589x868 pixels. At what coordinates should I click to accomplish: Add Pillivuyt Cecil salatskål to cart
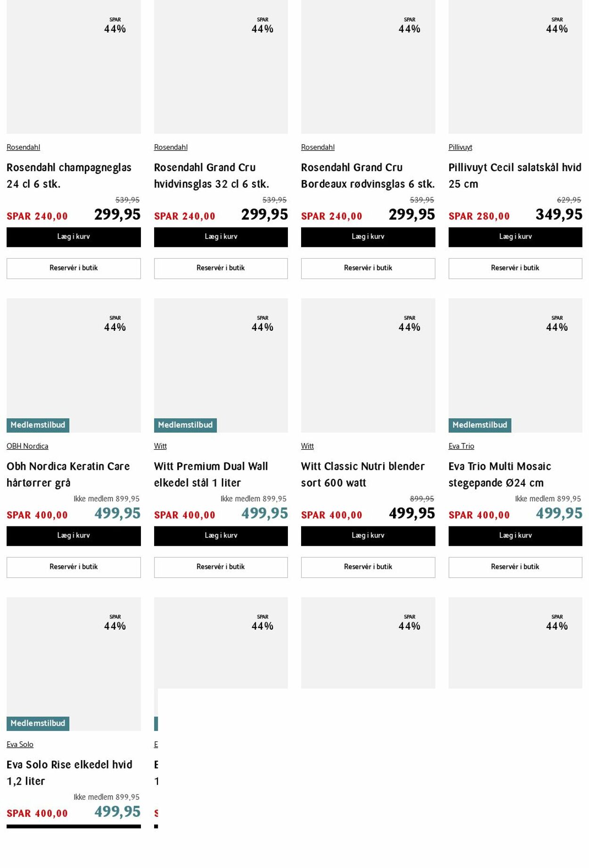(x=515, y=237)
